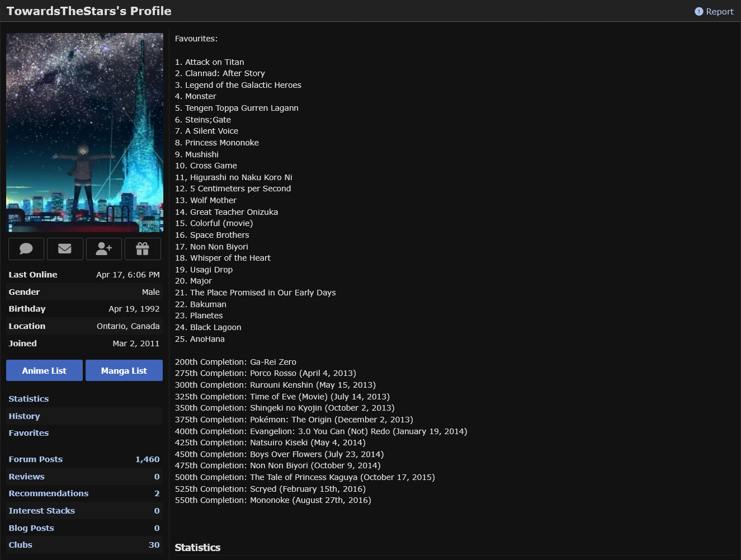Viewport: 741px width, 560px height.
Task: Click the gift icon under the avatar
Action: point(143,249)
